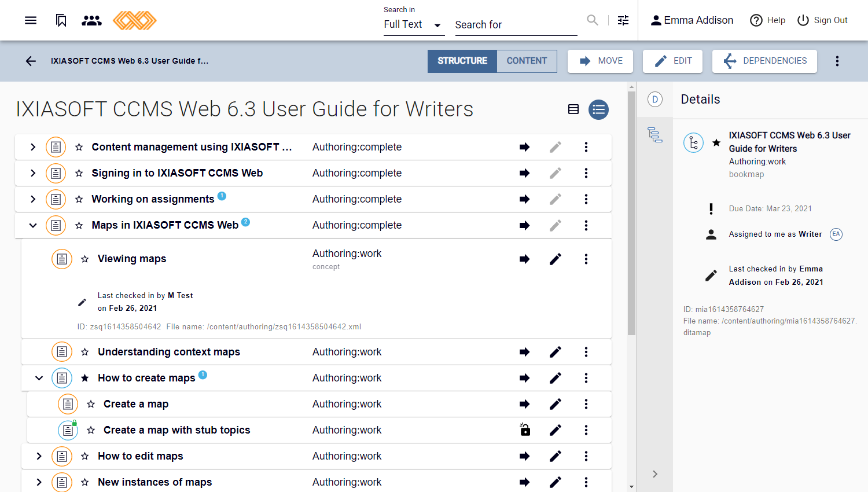868x492 pixels.
Task: Collapse Maps in IXIASOFT CCMS Web
Action: [x=33, y=225]
